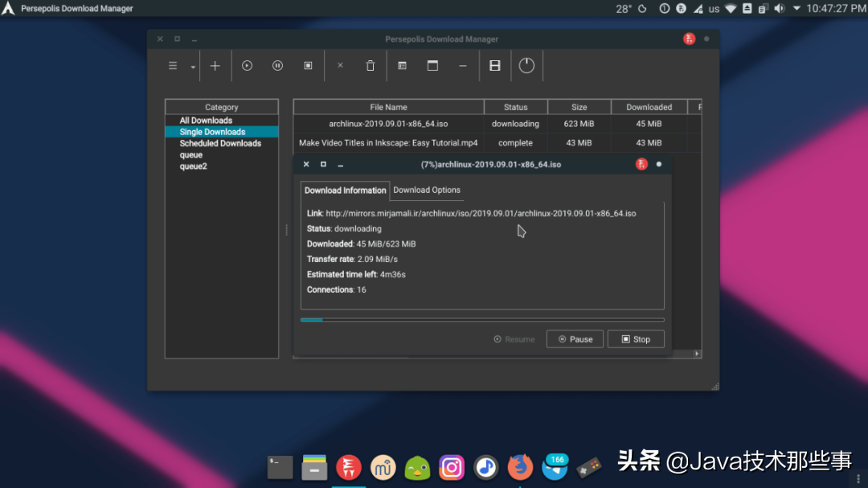The width and height of the screenshot is (868, 488).
Task: Click the scroll-right arrow of download table
Action: pos(697,354)
